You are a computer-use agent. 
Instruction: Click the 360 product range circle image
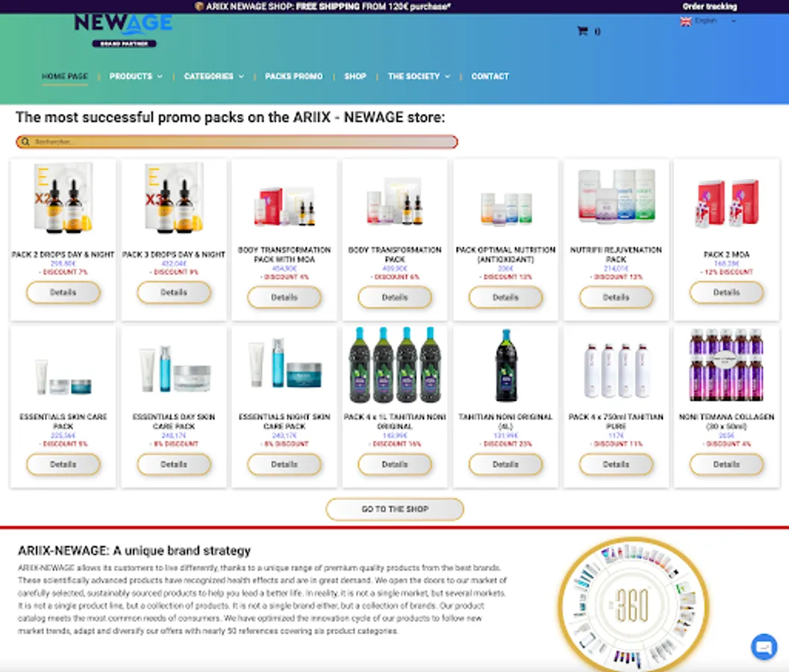tap(633, 605)
